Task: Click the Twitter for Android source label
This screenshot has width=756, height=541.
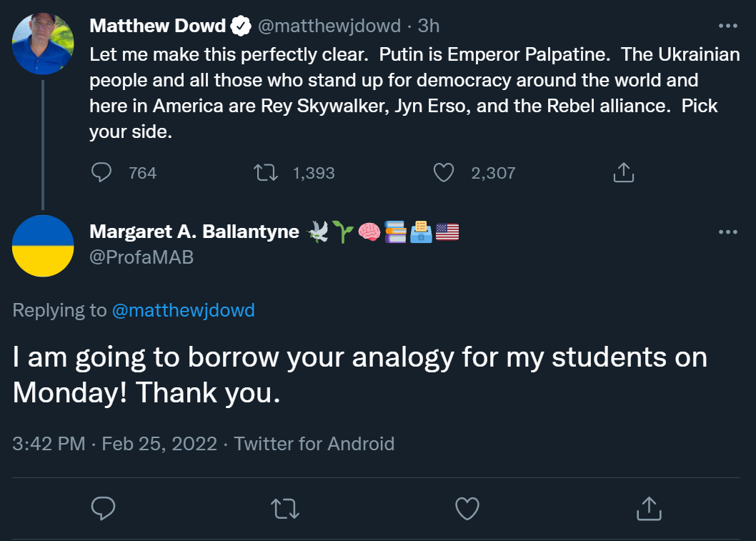Action: [314, 444]
